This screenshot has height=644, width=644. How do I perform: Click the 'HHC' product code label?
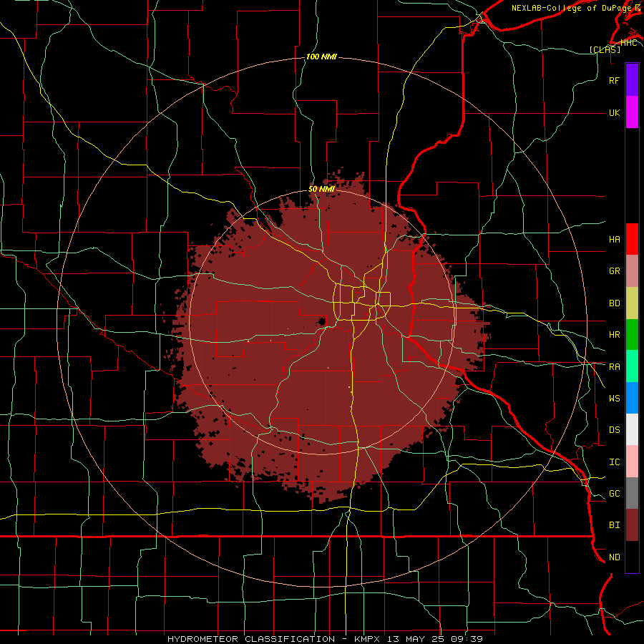pos(628,43)
